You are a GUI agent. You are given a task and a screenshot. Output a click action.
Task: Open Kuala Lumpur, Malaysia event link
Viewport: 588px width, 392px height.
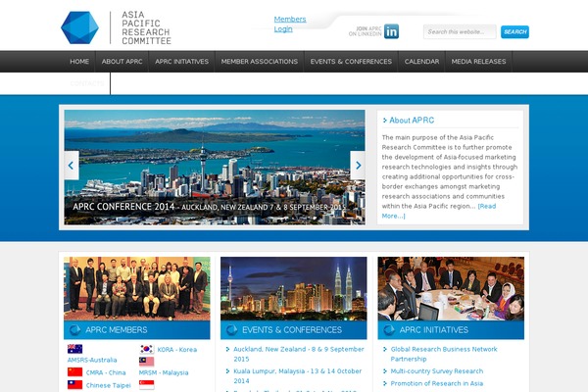(x=297, y=376)
